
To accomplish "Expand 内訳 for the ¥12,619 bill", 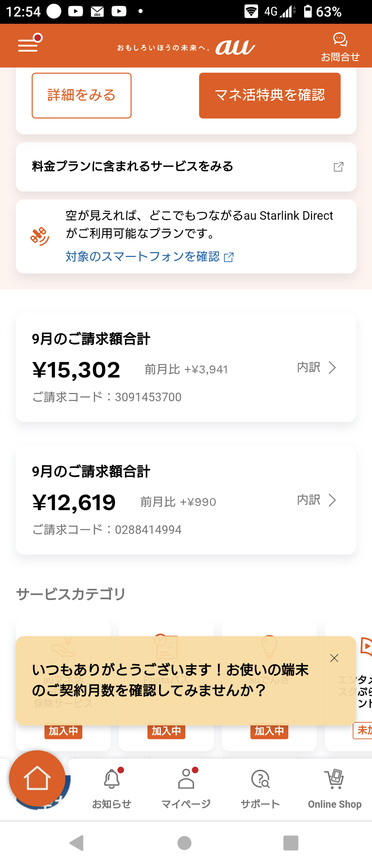I will (x=316, y=500).
